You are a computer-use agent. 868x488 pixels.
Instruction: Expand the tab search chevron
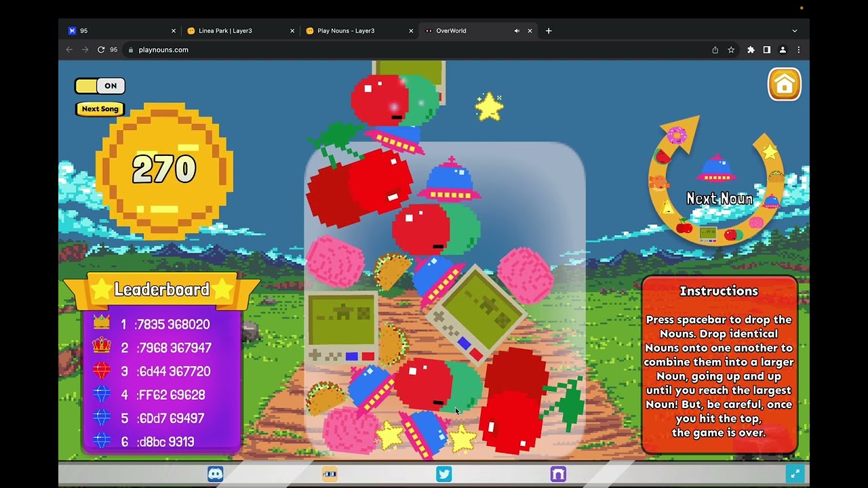click(x=795, y=30)
